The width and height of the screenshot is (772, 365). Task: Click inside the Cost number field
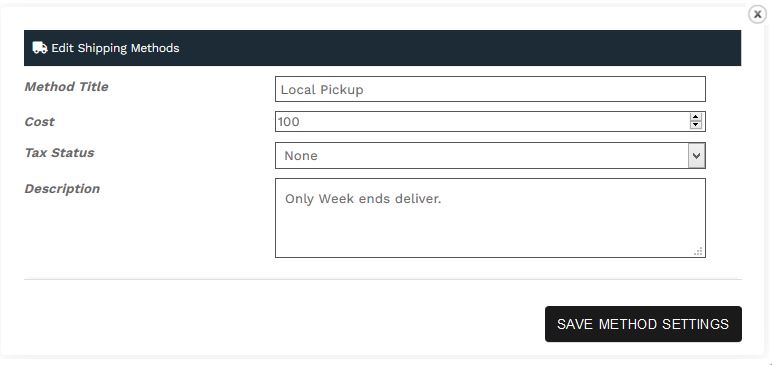tap(482, 121)
